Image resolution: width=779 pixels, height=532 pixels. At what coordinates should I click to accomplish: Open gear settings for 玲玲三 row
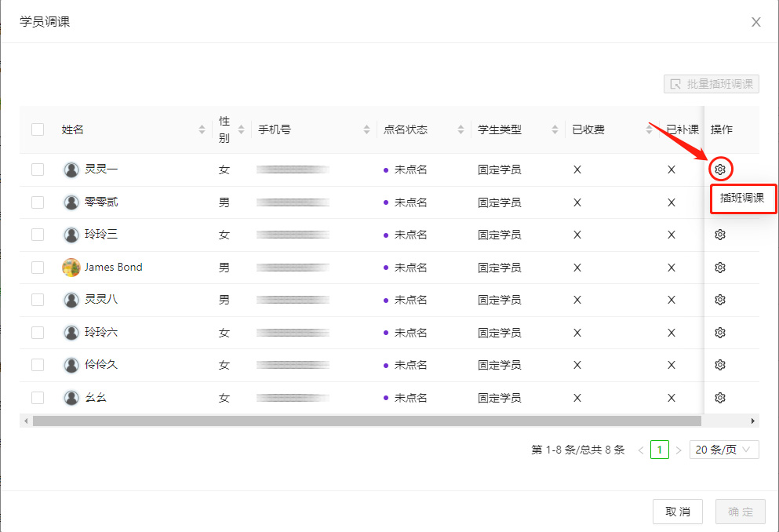(x=719, y=235)
